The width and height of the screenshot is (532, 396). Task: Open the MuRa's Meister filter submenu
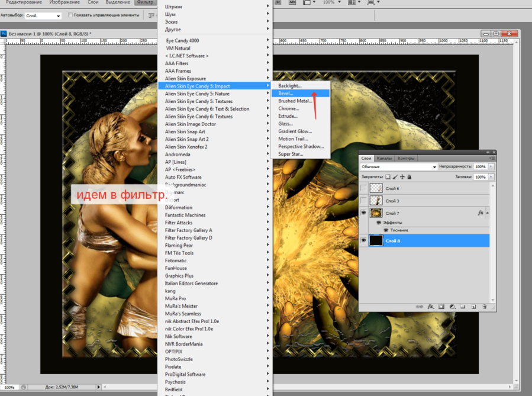click(214, 306)
